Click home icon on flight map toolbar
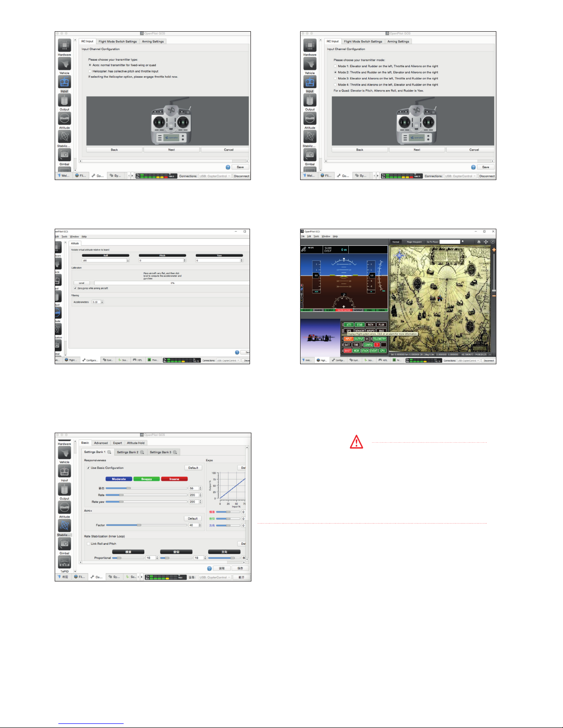 [479, 242]
